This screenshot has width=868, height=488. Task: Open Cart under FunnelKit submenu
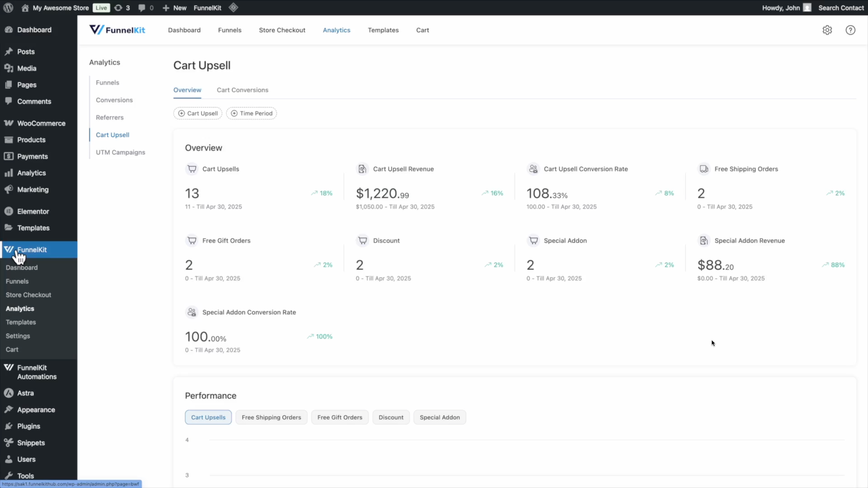[x=12, y=350]
